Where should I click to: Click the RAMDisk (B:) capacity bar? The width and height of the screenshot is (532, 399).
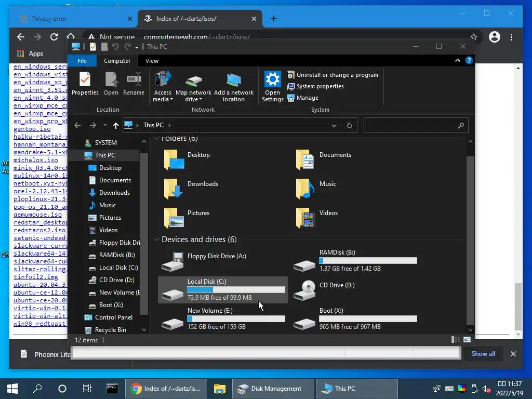(x=368, y=261)
